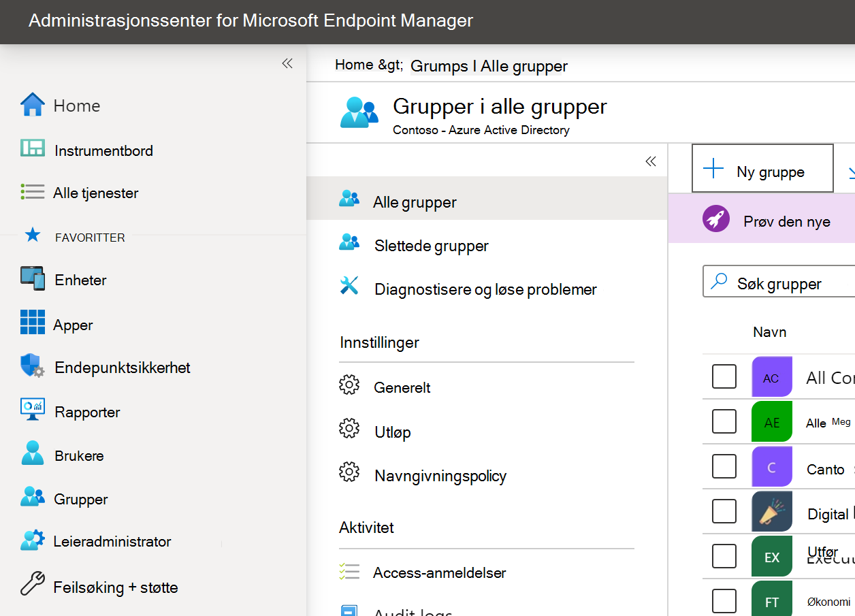Click the Prøv den nye banner
Screen dimensions: 855x616
click(762, 219)
